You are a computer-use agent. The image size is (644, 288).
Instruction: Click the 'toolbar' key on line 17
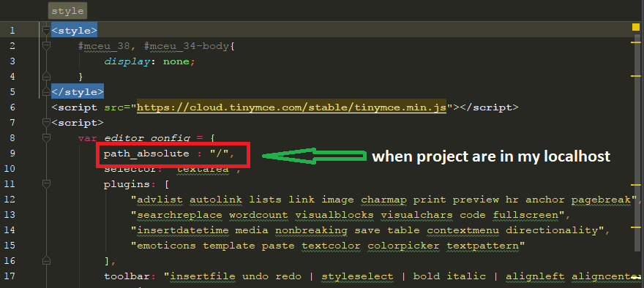coord(127,276)
